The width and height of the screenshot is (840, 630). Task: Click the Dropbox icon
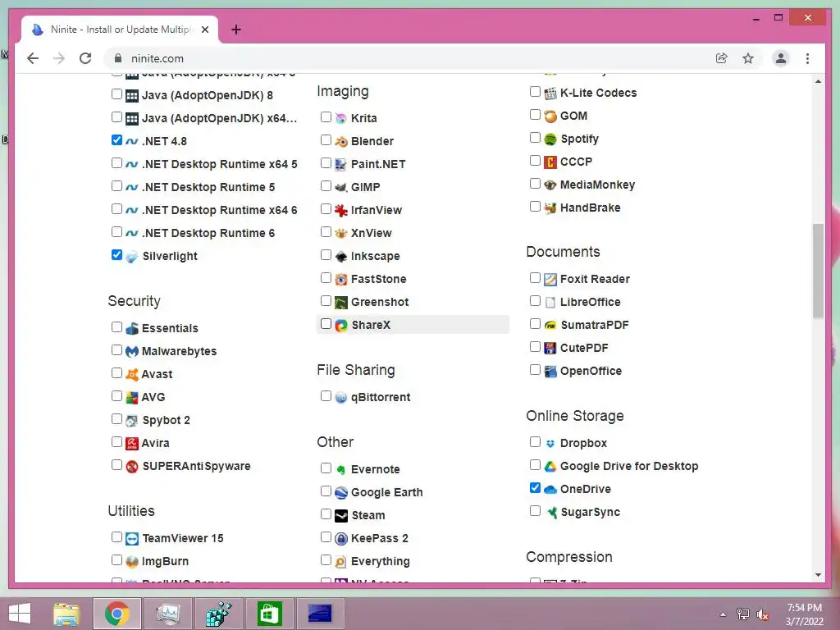tap(550, 444)
